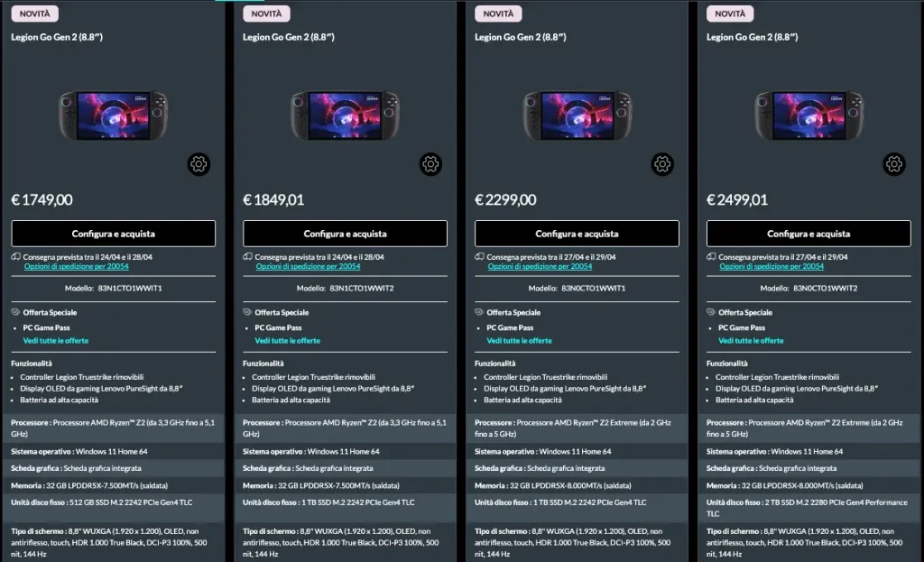The width and height of the screenshot is (924, 562).
Task: Click gear icon on €1849,01 Legion Go
Action: pos(431,164)
